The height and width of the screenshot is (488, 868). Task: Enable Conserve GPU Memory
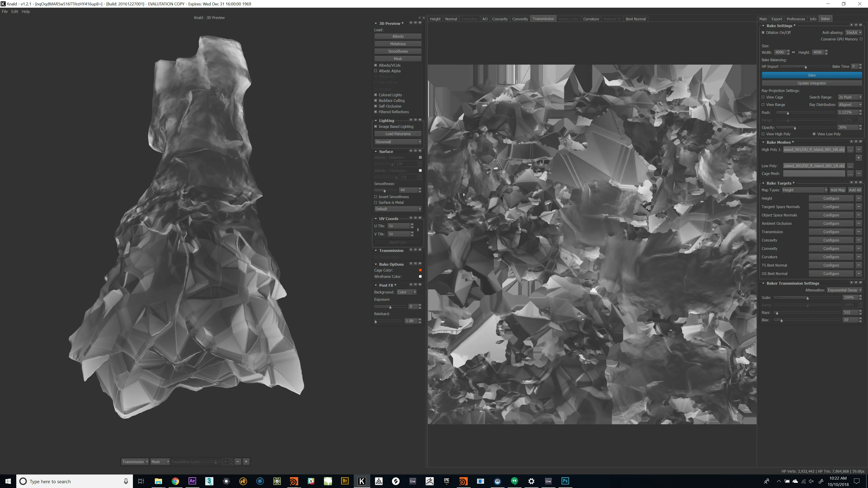click(861, 39)
